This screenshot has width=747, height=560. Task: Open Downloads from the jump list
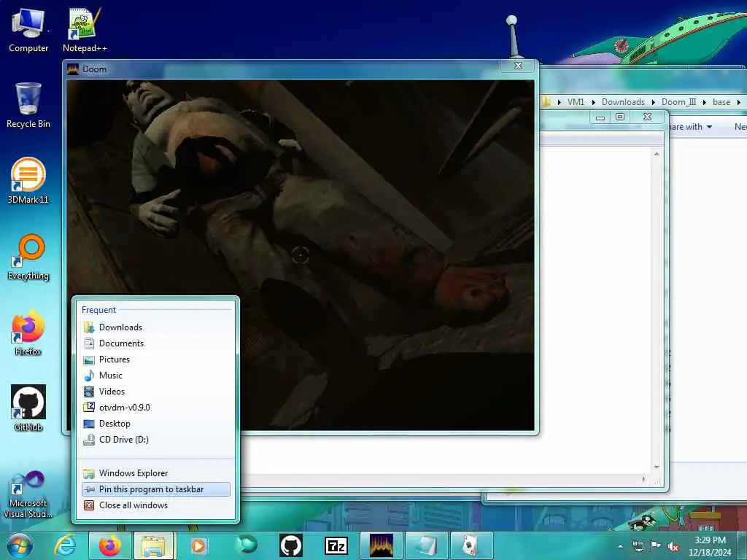(156, 327)
